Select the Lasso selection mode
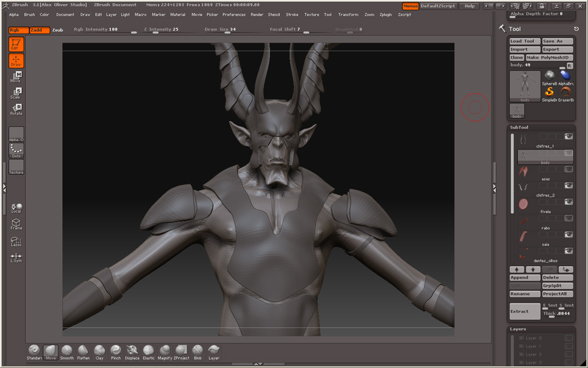Viewport: 588px width, 368px height. 16,241
